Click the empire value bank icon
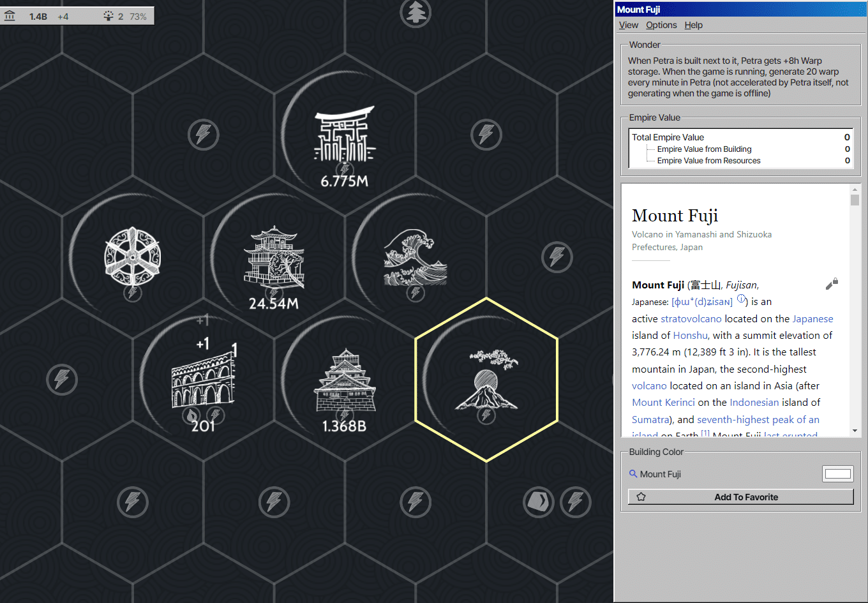Image resolution: width=868 pixels, height=603 pixels. 10,16
